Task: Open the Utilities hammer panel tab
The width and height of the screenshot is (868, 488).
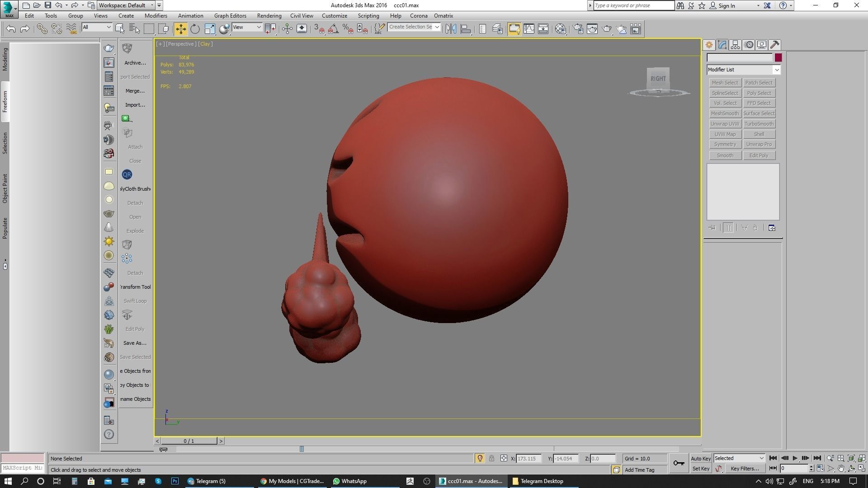Action: tap(775, 45)
